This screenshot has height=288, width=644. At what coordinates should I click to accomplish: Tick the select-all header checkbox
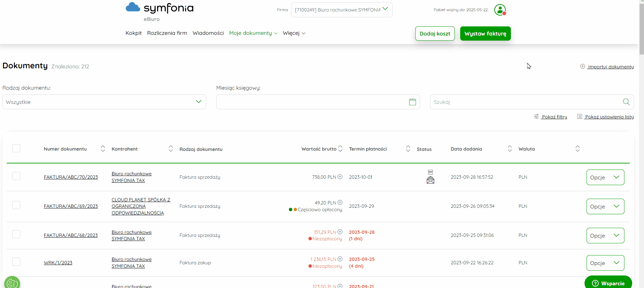[16, 148]
